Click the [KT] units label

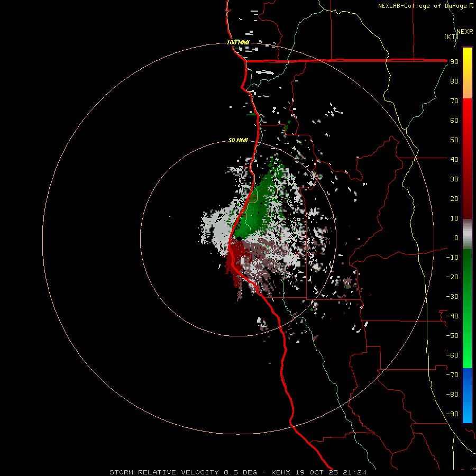pos(452,36)
